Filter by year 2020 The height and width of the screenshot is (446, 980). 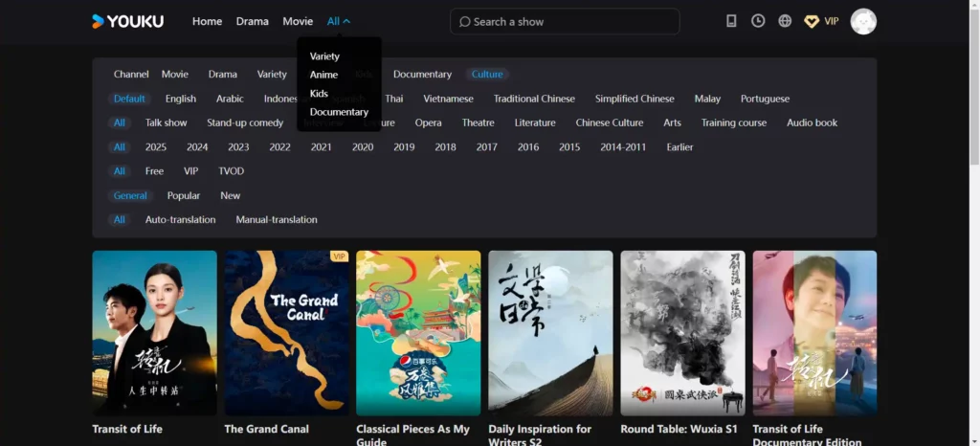(x=363, y=147)
